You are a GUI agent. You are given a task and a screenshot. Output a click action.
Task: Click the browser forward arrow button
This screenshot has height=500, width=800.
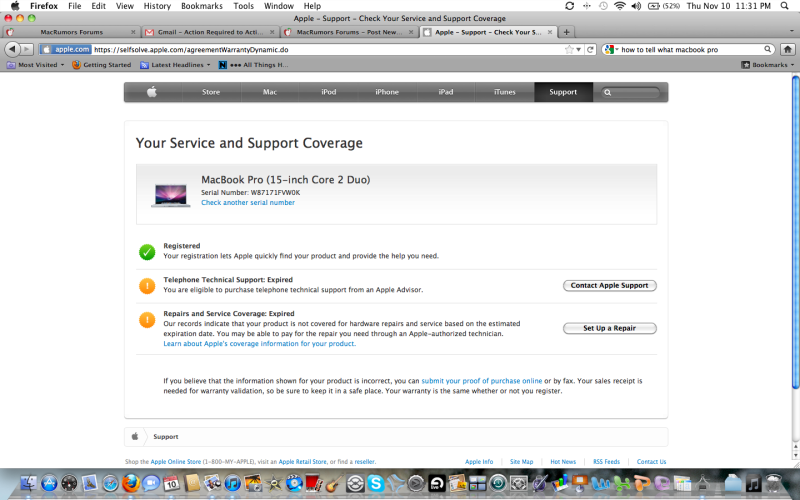coord(27,49)
